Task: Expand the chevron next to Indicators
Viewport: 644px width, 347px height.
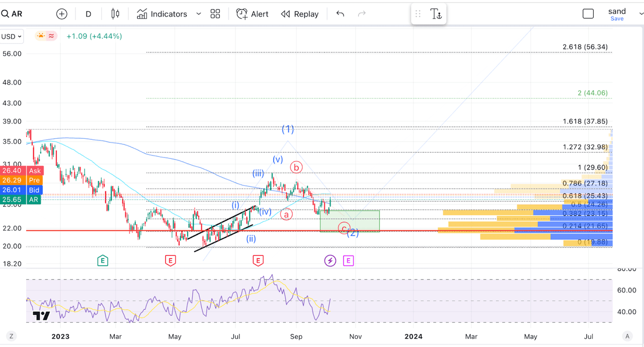Action: click(x=198, y=14)
